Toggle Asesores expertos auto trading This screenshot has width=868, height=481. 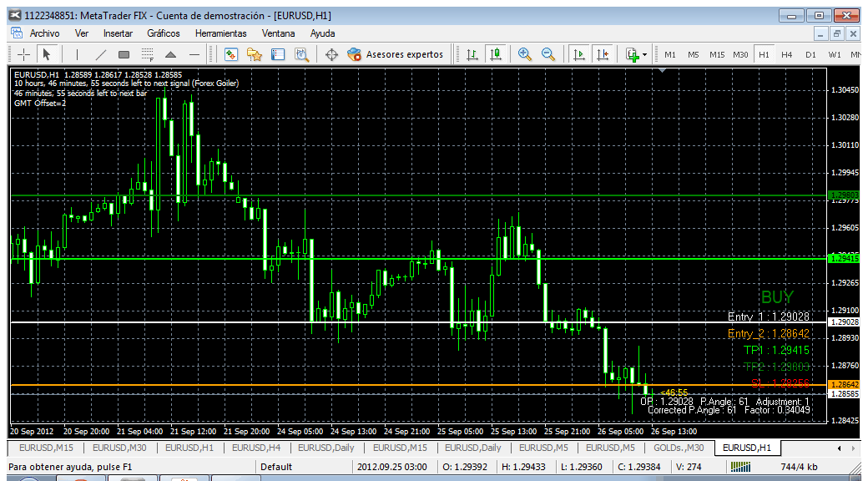pyautogui.click(x=396, y=54)
